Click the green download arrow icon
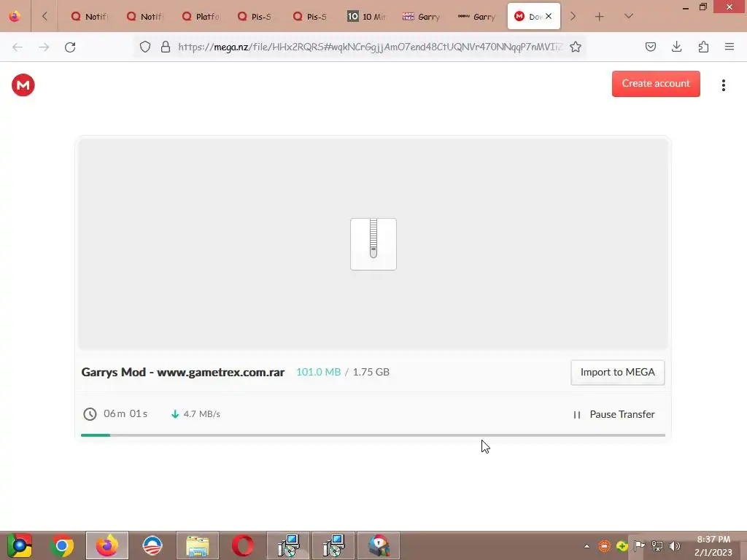The height and width of the screenshot is (560, 747). tap(175, 414)
